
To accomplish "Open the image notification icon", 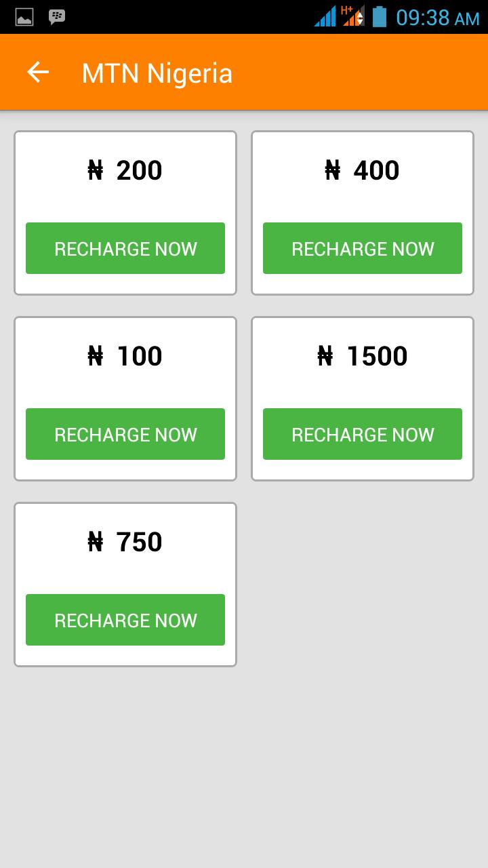I will pos(24,17).
